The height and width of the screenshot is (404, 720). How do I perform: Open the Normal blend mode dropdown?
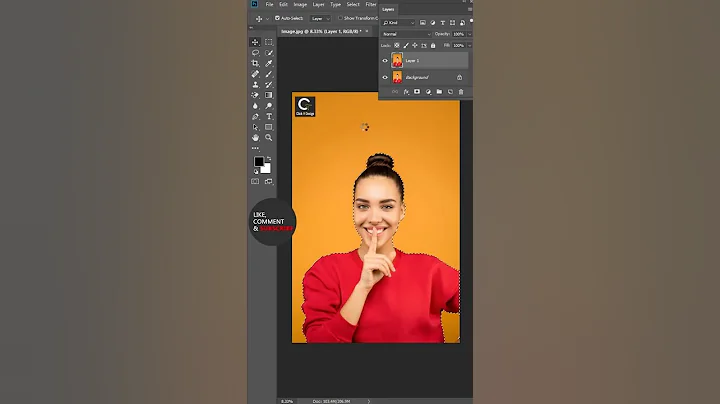point(407,34)
